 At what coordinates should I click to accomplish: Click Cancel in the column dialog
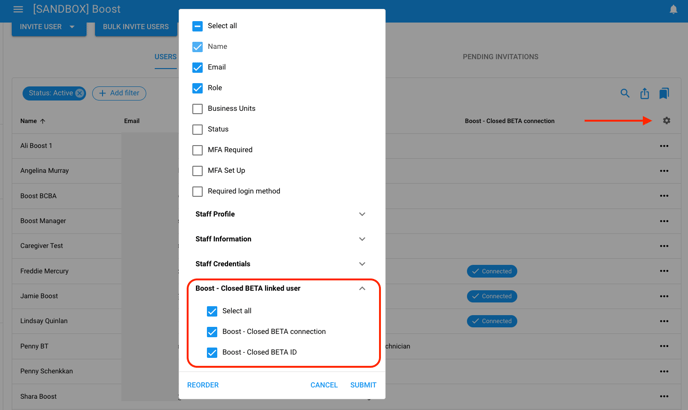click(323, 385)
